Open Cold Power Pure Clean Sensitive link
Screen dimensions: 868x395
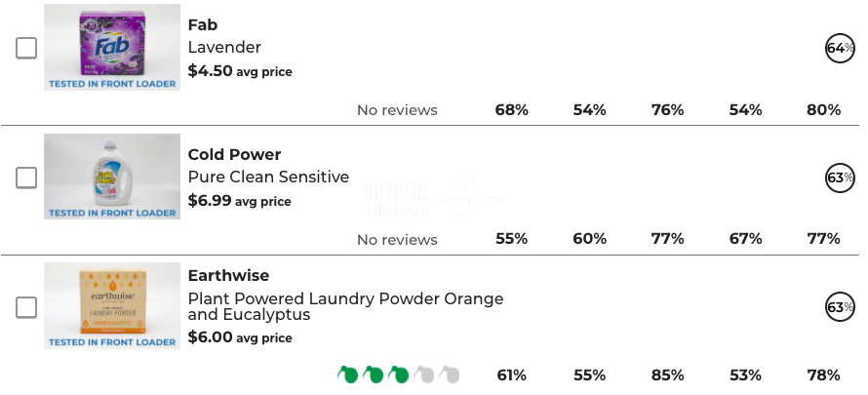[x=268, y=178]
